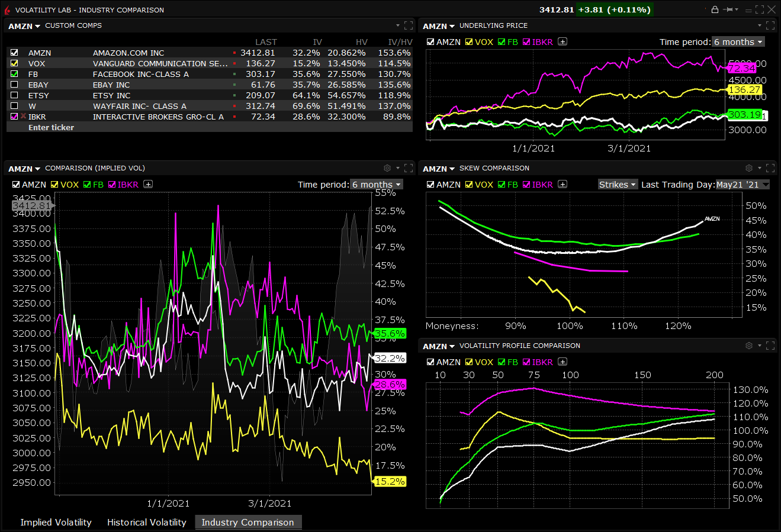This screenshot has height=532, width=781.
Task: Click the lock icon in title bar
Action: pyautogui.click(x=715, y=9)
